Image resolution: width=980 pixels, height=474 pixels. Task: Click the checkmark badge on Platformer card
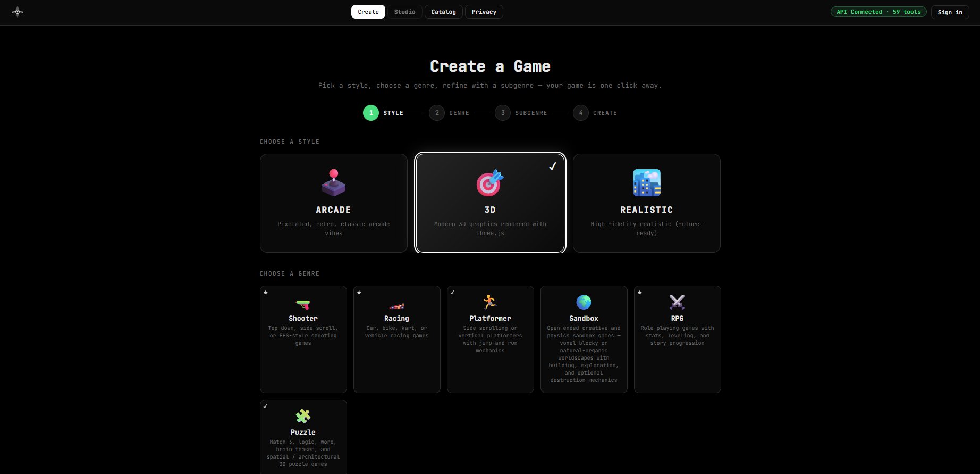(453, 292)
